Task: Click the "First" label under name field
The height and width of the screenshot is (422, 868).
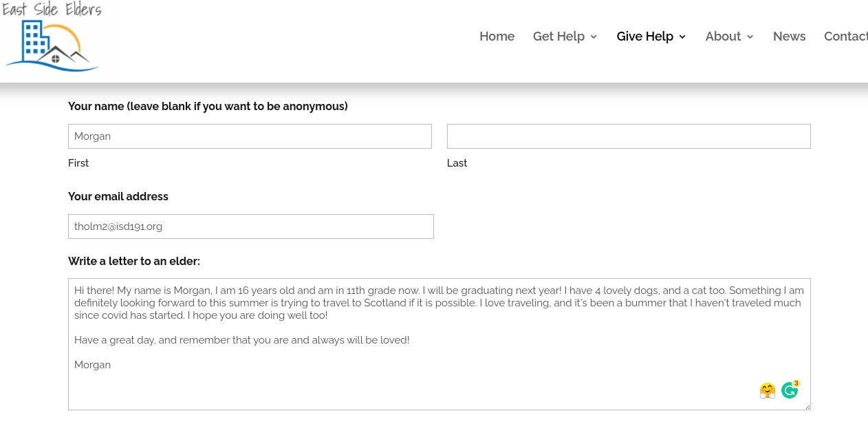Action: pyautogui.click(x=78, y=163)
